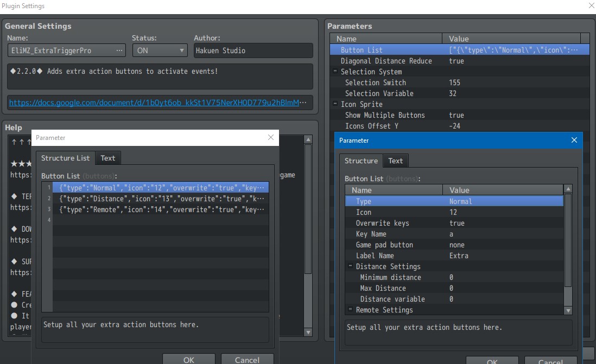Click Value column header in Parameters panel

(x=511, y=39)
